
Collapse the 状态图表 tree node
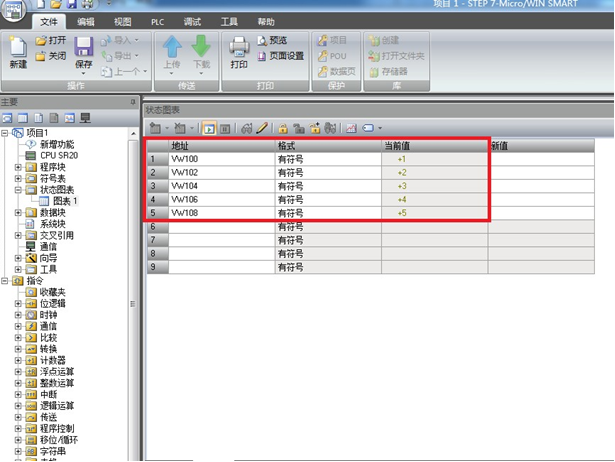[x=18, y=190]
